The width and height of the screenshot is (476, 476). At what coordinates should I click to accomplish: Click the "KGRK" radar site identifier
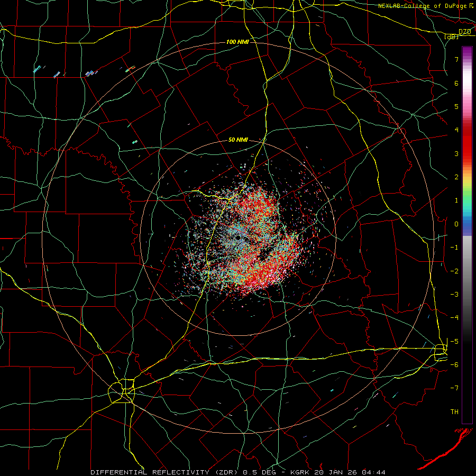[300, 472]
